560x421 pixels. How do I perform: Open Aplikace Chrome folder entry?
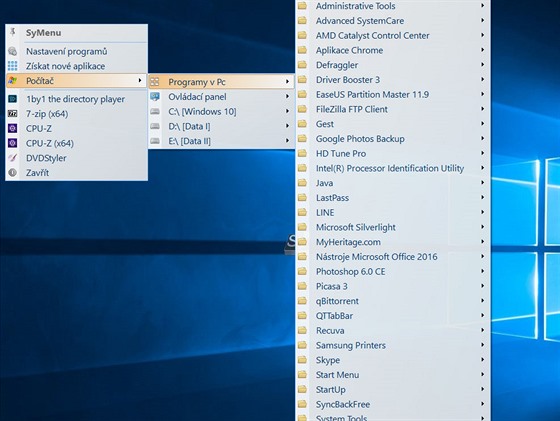(x=393, y=50)
